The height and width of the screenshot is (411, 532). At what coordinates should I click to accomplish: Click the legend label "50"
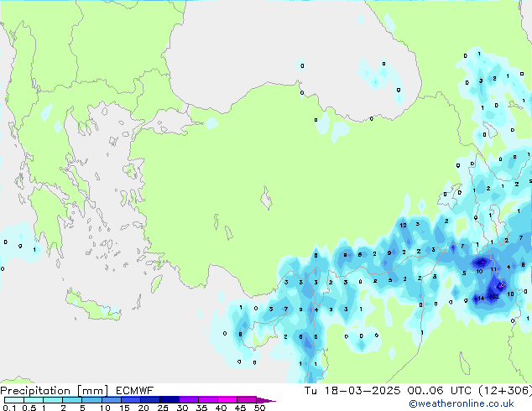[x=259, y=408]
